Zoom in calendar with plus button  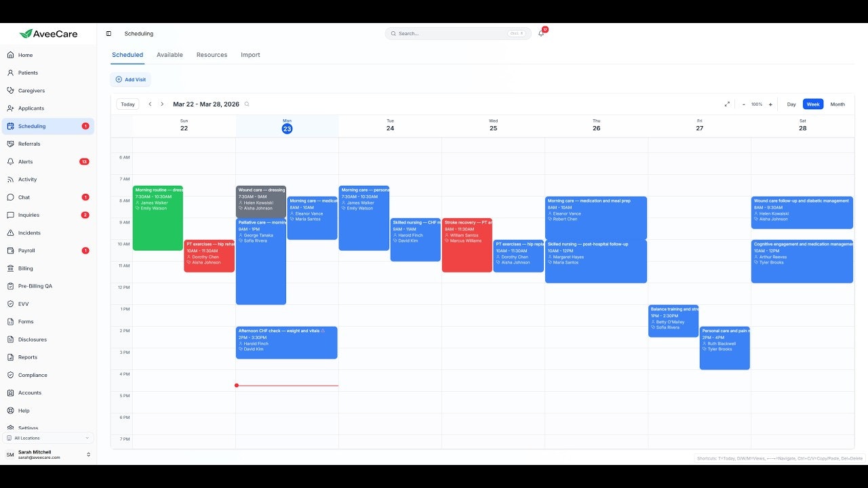coord(770,104)
